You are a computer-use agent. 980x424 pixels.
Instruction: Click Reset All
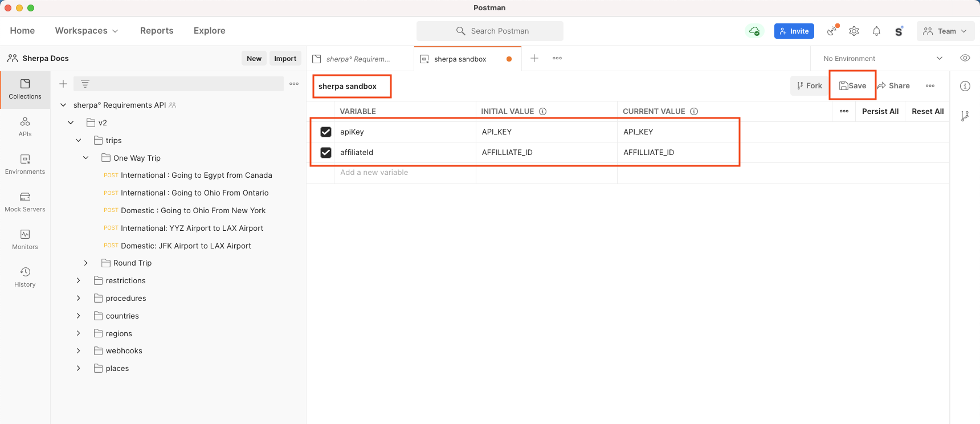pos(928,112)
